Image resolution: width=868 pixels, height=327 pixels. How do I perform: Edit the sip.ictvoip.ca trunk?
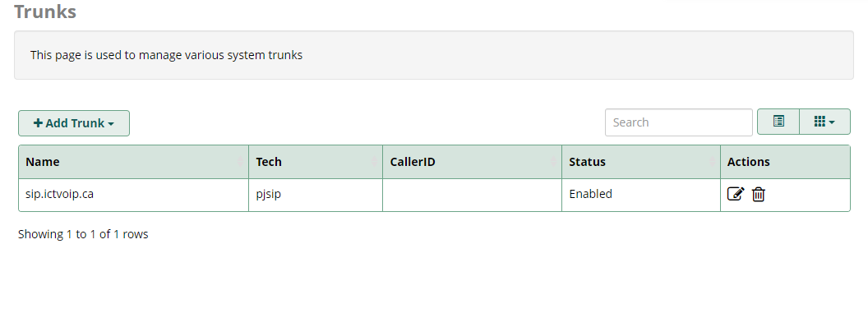click(x=736, y=194)
